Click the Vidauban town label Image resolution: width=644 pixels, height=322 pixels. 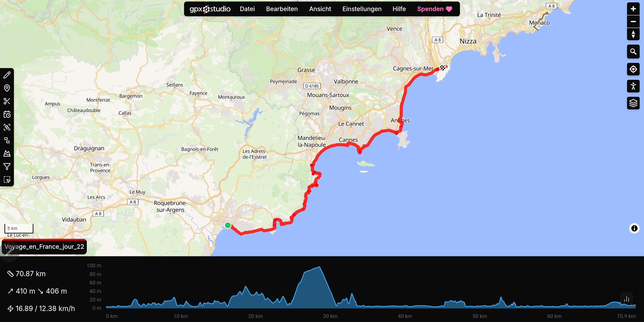[x=74, y=220]
